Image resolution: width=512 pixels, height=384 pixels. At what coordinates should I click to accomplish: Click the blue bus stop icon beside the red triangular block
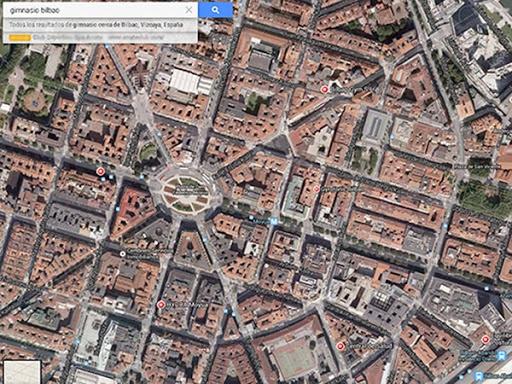coord(117,209)
